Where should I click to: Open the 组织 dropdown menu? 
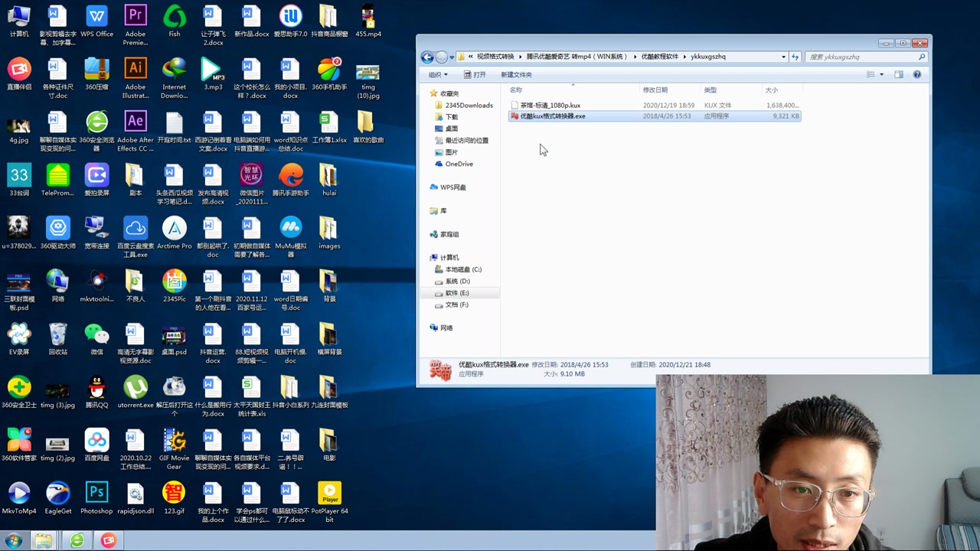[x=437, y=74]
